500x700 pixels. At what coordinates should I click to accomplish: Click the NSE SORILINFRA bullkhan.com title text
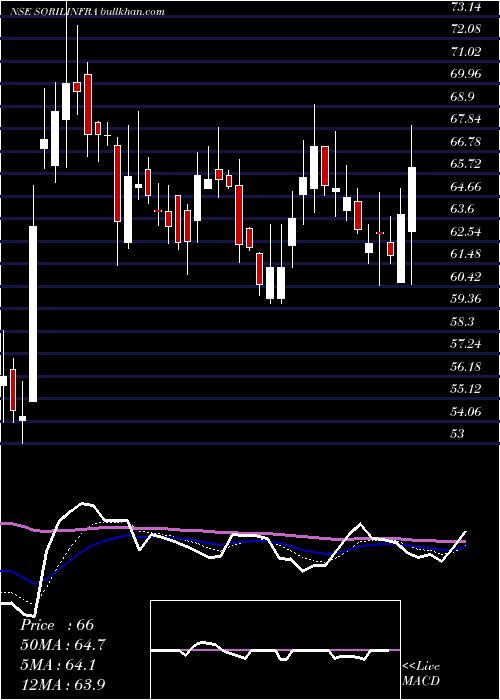point(88,12)
